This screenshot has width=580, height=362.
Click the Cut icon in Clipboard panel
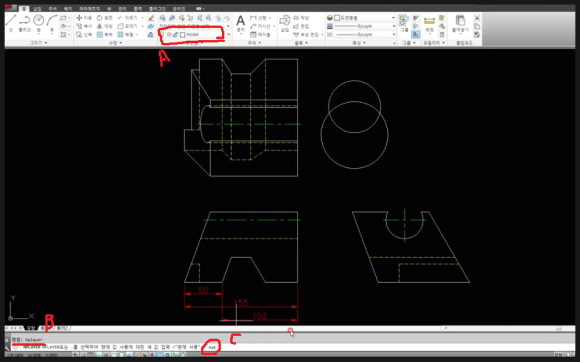(x=477, y=18)
